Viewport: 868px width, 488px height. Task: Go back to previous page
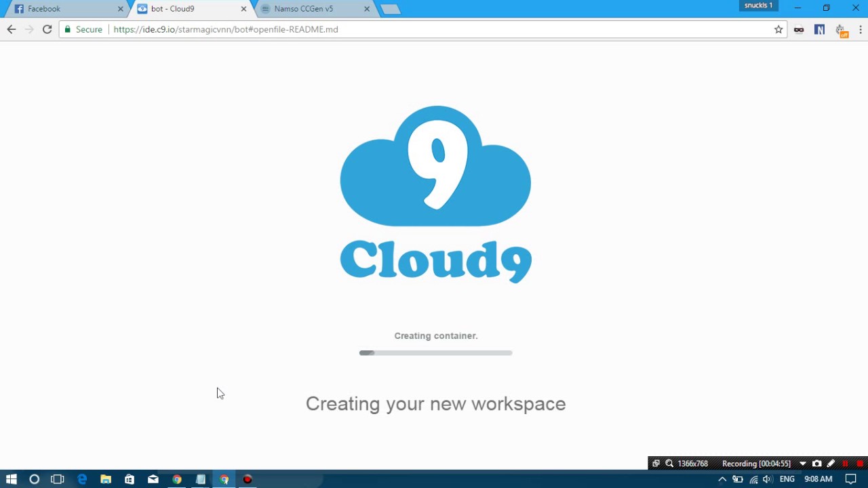[x=12, y=29]
